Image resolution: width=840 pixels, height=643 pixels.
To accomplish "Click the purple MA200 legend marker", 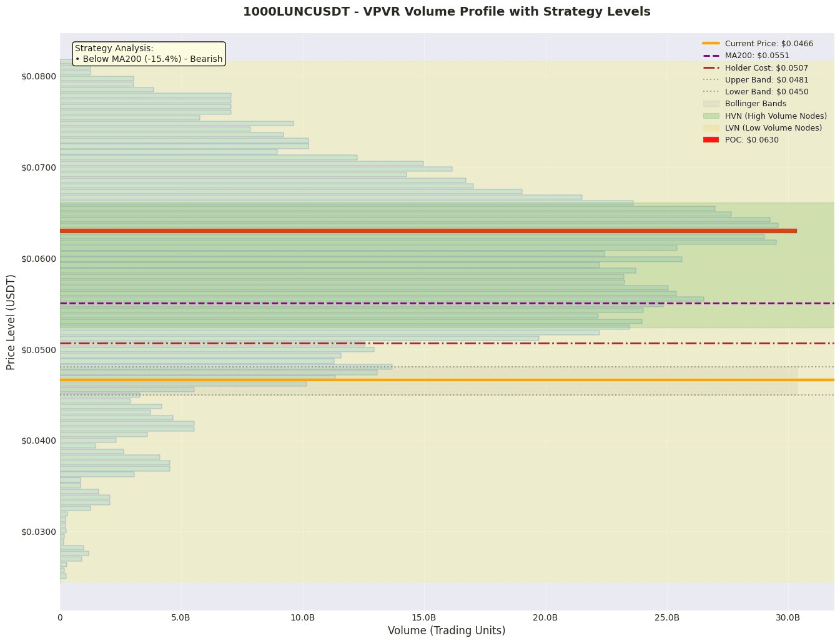I will click(x=711, y=56).
